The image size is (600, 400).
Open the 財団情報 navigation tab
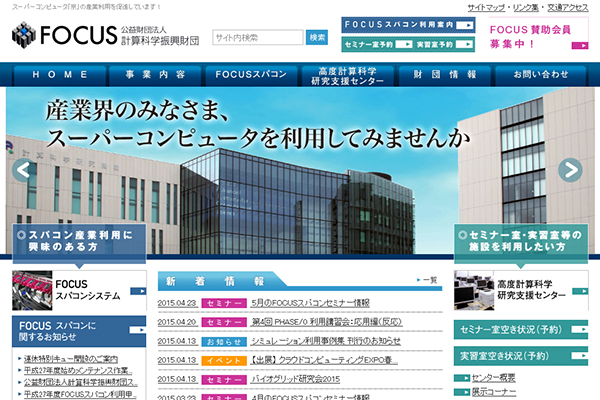coord(445,75)
